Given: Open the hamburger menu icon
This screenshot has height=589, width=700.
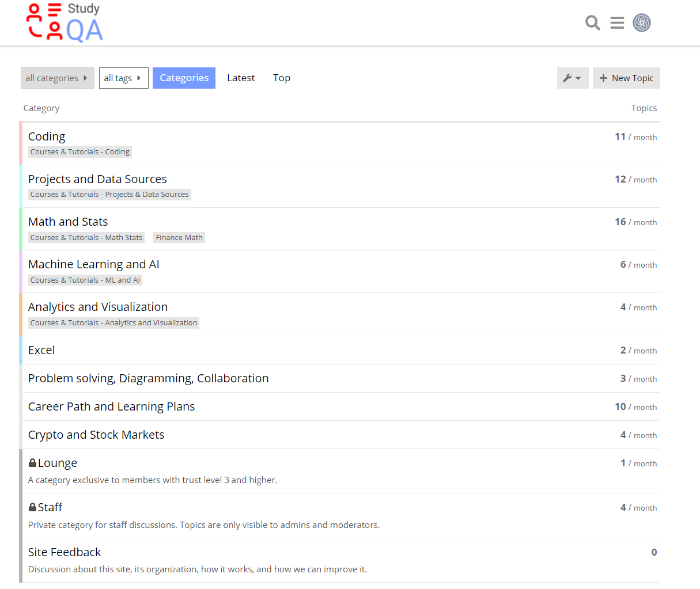Looking at the screenshot, I should pyautogui.click(x=617, y=23).
